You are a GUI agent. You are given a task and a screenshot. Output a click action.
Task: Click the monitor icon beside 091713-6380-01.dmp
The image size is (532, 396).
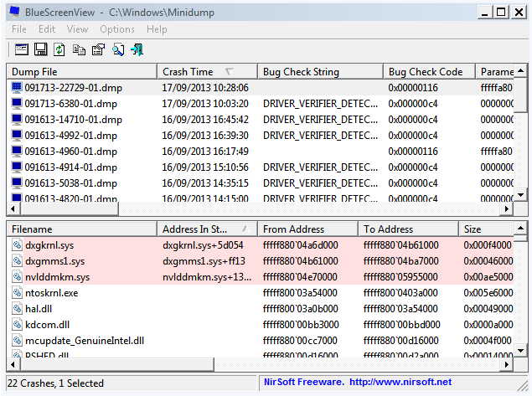pos(17,104)
